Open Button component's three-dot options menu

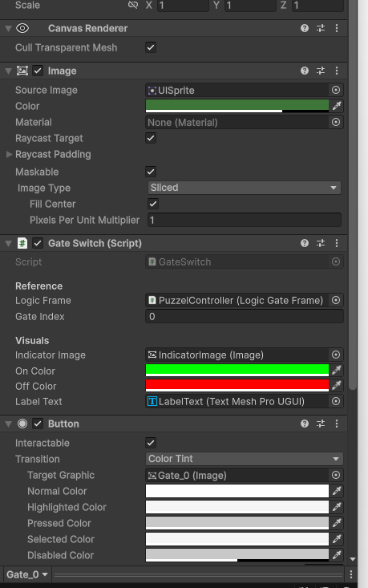click(337, 424)
